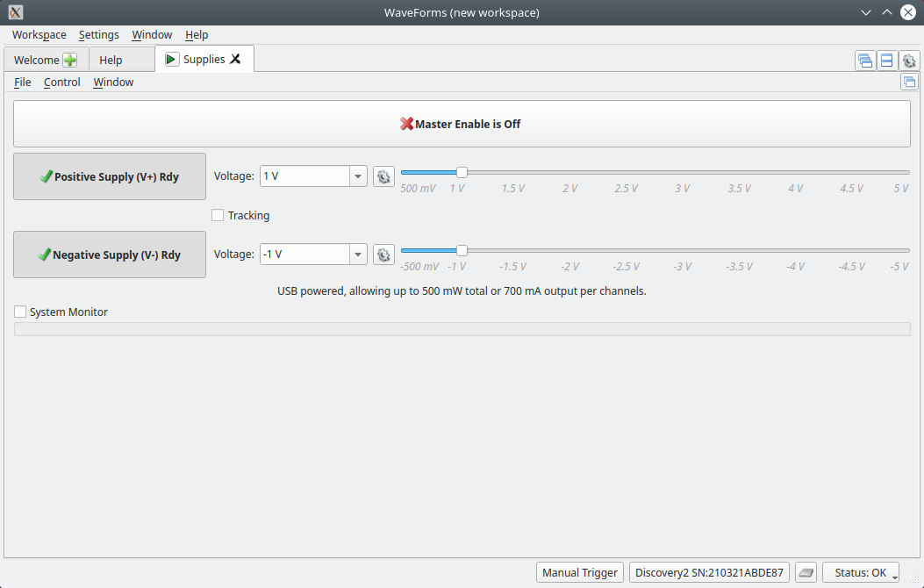The width and height of the screenshot is (924, 588).
Task: Click the device icon in the status bar
Action: pyautogui.click(x=806, y=572)
